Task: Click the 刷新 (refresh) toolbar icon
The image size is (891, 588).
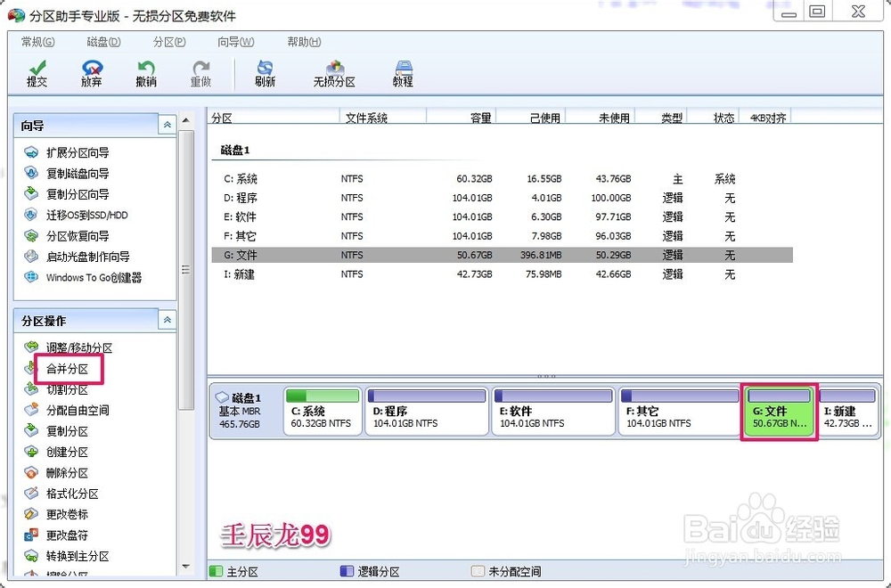Action: (265, 74)
